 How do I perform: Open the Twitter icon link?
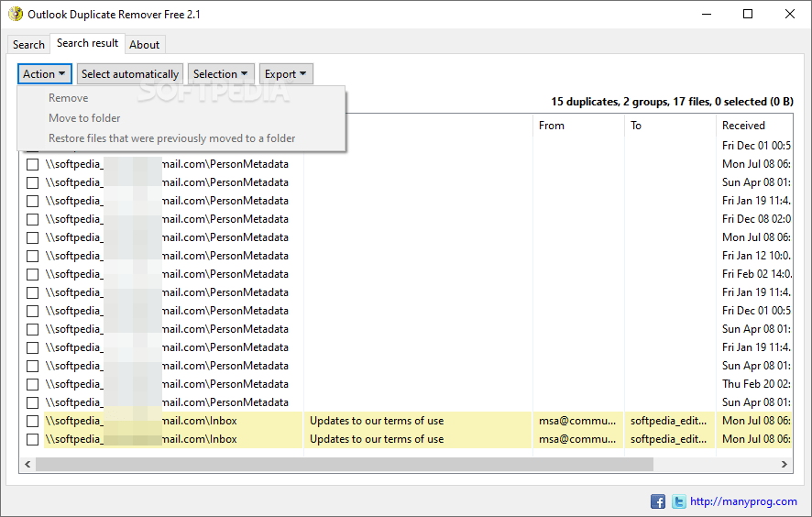coord(678,501)
